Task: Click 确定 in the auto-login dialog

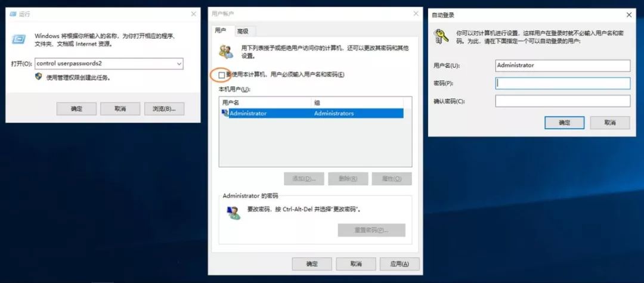Action: 564,123
